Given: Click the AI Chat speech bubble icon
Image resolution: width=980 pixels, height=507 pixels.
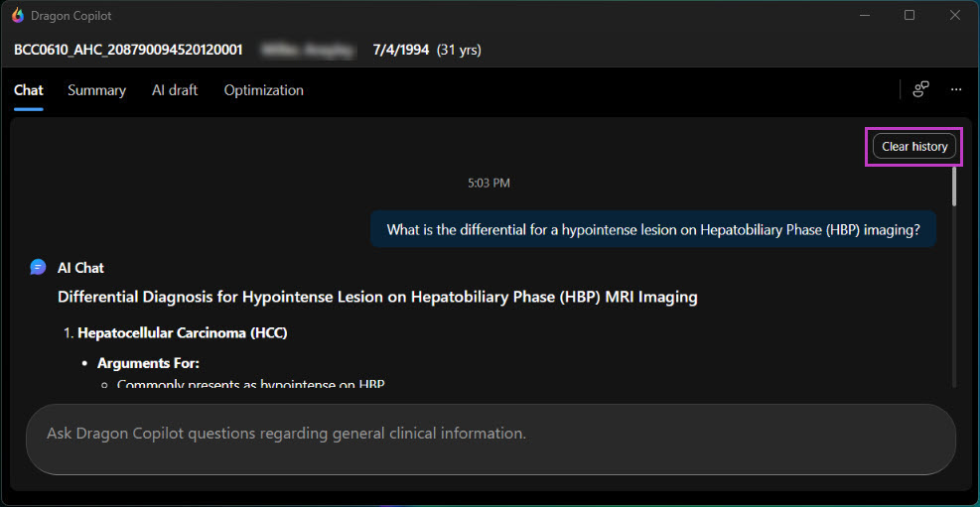Looking at the screenshot, I should pos(38,267).
